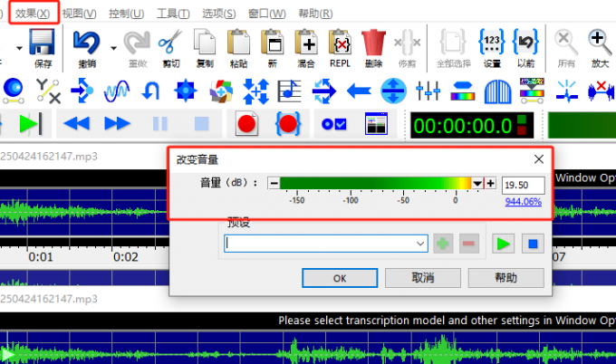
Task: Open the volume slider's dropdown arrow
Action: point(477,184)
